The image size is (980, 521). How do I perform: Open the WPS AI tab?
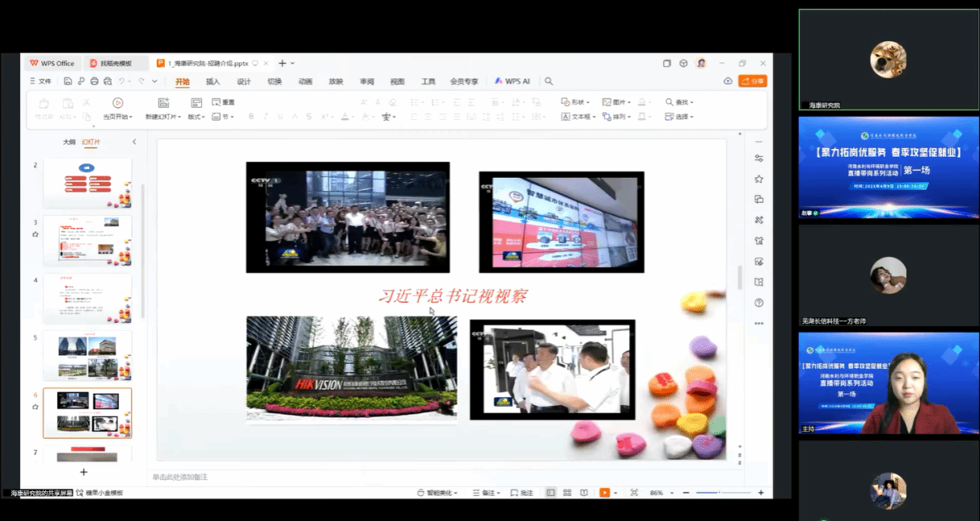512,82
